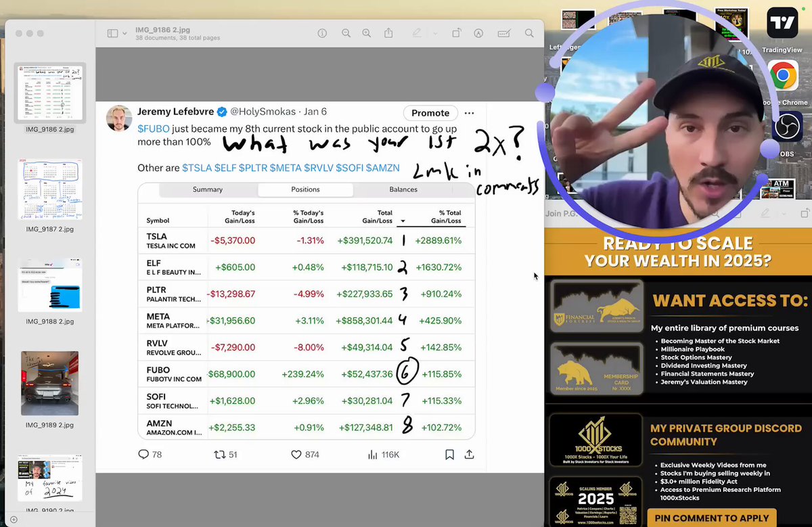Like the tweet via the heart icon
Screen dimensions: 812x527
click(296, 455)
